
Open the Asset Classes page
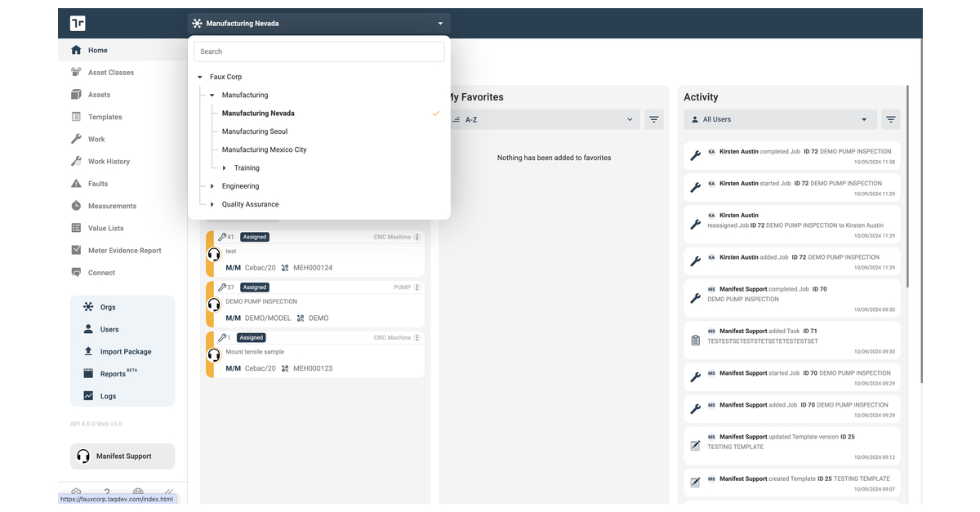click(x=110, y=72)
